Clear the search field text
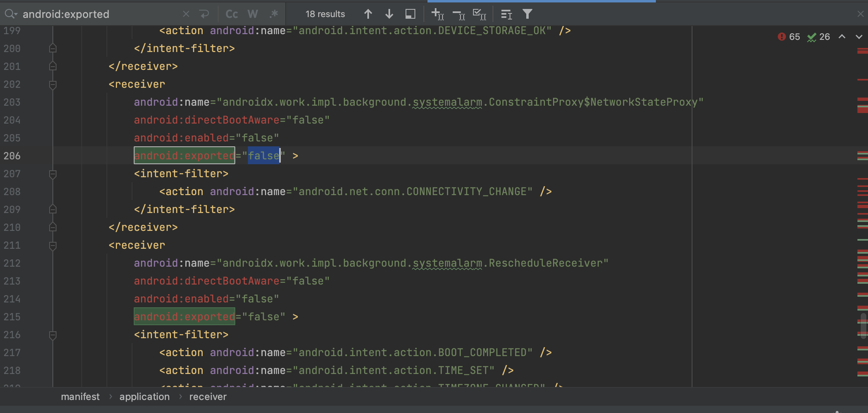Viewport: 868px width, 413px height. pyautogui.click(x=186, y=14)
